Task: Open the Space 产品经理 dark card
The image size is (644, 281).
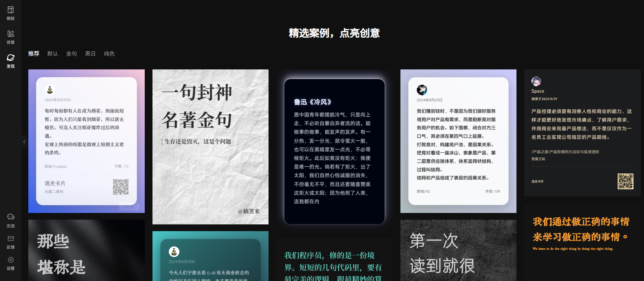Action: (x=582, y=133)
